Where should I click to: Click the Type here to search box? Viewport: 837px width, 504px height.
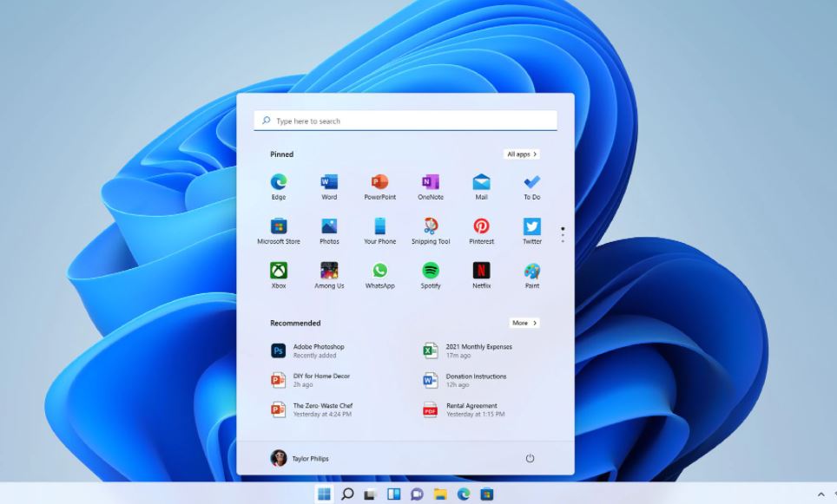coord(405,121)
